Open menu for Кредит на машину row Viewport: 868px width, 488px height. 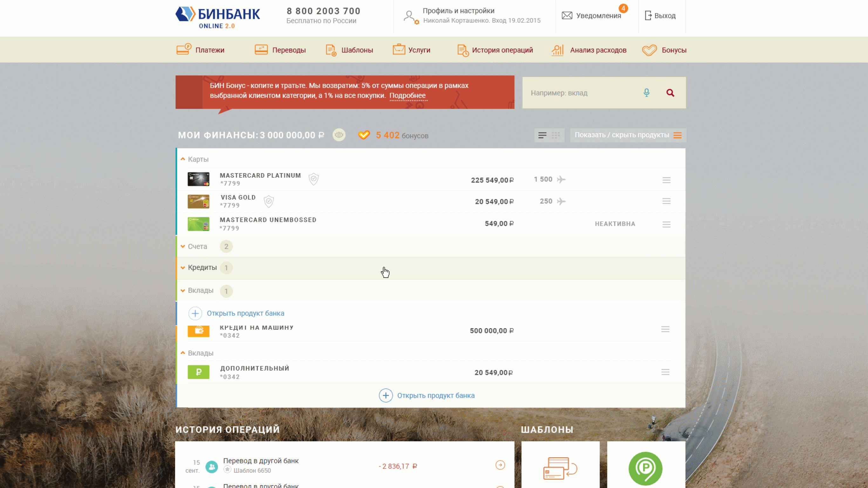coord(665,329)
